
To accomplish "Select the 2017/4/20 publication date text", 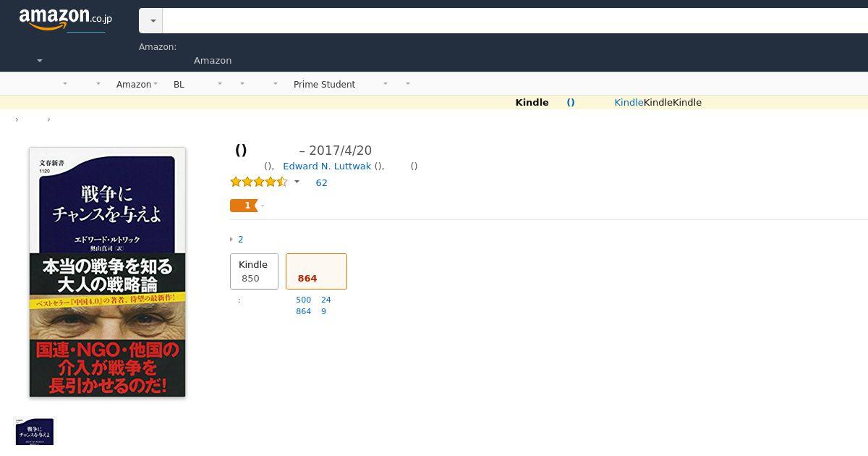I will 340,151.
